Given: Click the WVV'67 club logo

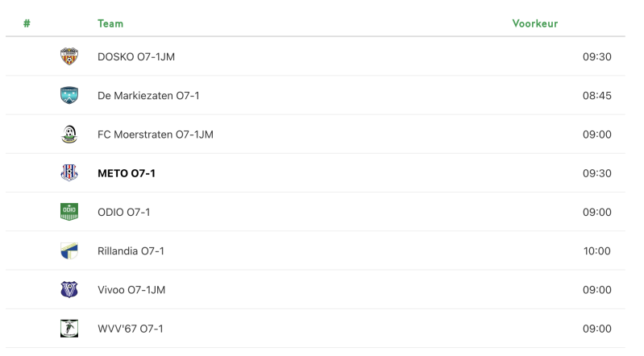Looking at the screenshot, I should [x=69, y=329].
